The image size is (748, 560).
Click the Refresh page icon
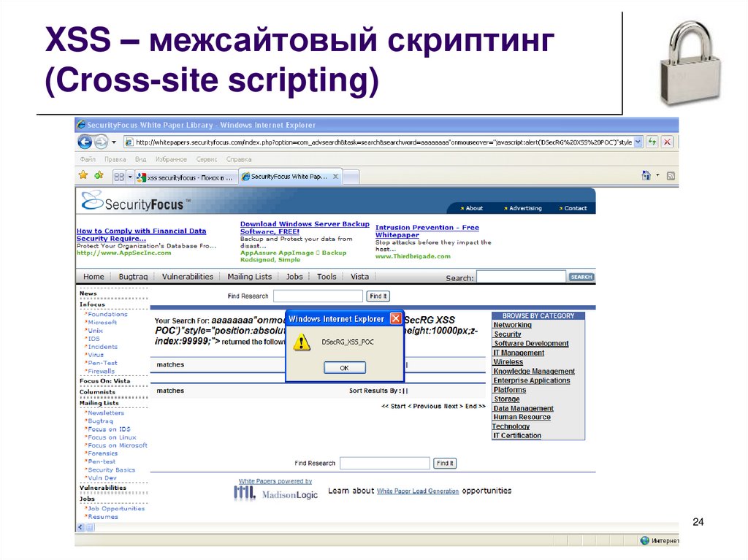(652, 142)
